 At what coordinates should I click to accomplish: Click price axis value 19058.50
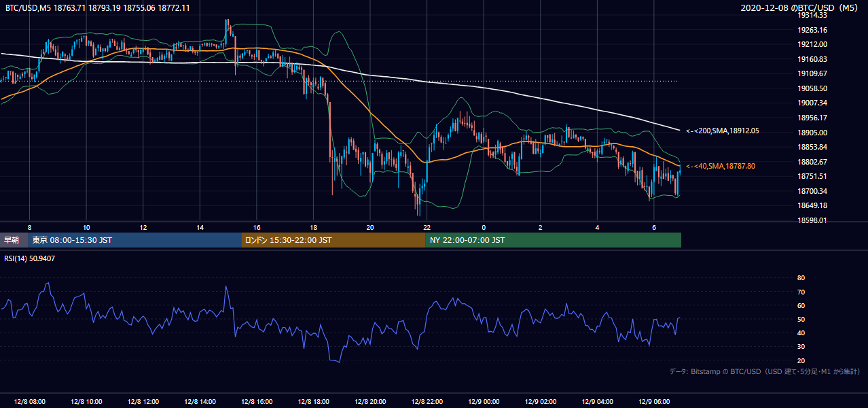click(x=812, y=88)
